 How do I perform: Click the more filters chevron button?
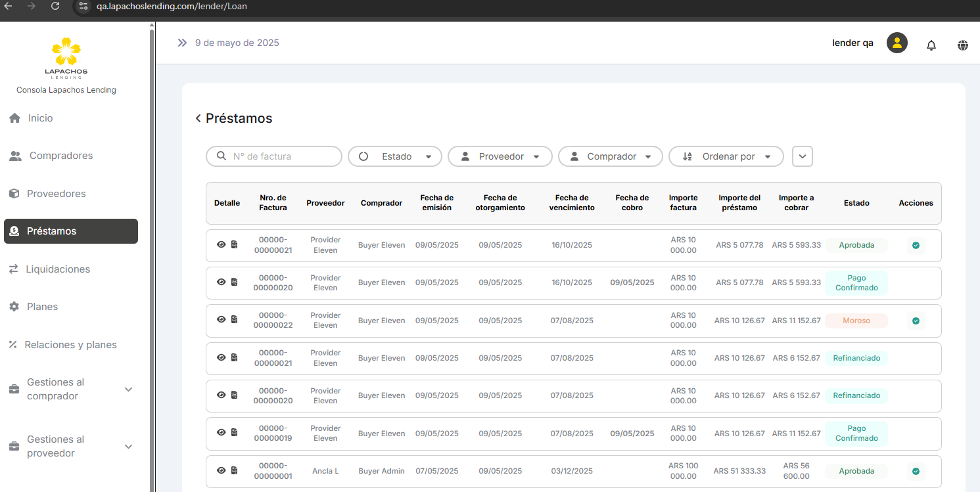(x=803, y=156)
